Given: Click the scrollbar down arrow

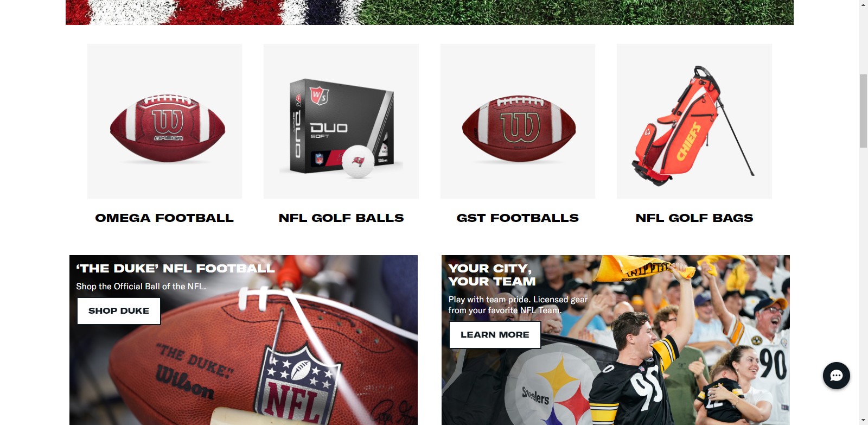Looking at the screenshot, I should pos(863,421).
